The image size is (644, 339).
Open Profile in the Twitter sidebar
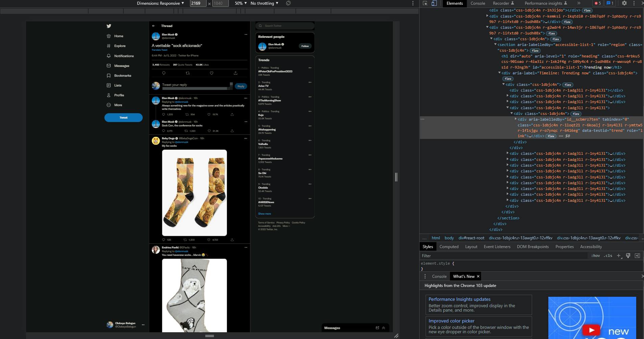(x=115, y=95)
